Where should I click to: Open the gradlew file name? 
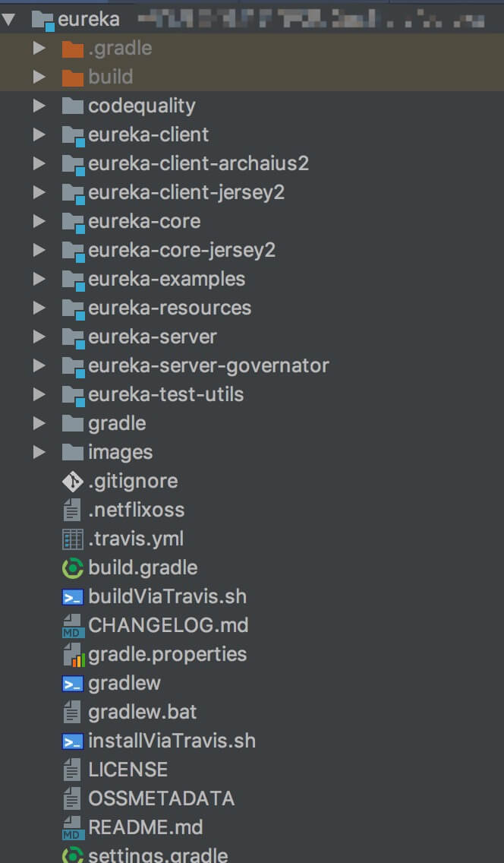tap(124, 684)
